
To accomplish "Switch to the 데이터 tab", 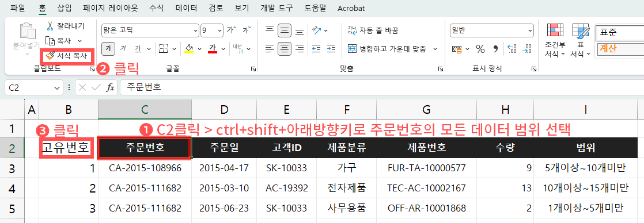I will [186, 8].
